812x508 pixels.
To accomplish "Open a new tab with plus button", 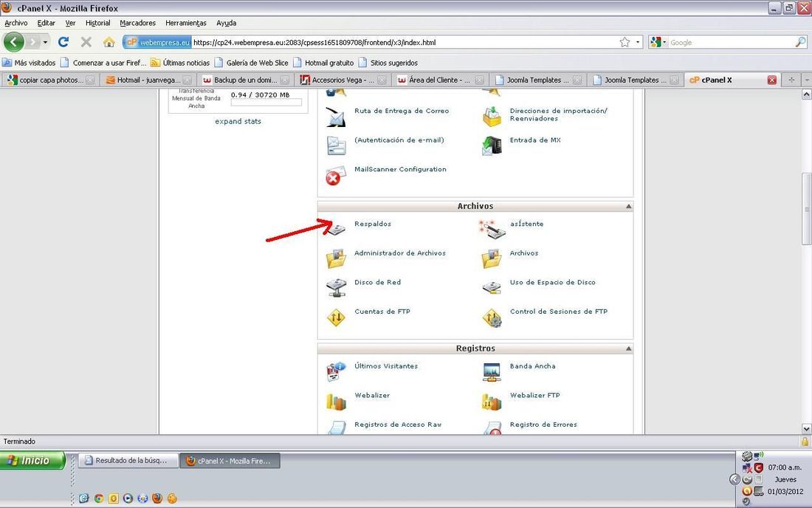I will 791,80.
